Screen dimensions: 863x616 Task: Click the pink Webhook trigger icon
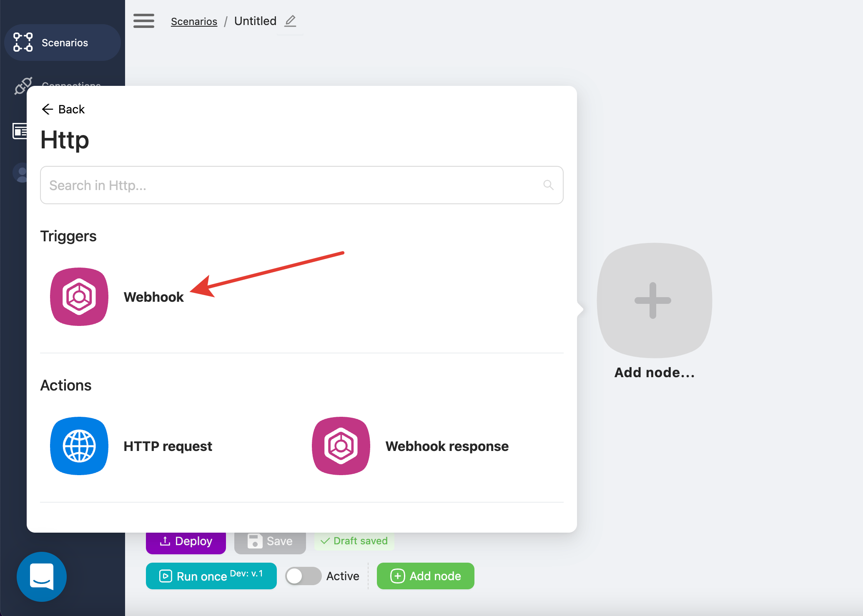click(x=79, y=297)
